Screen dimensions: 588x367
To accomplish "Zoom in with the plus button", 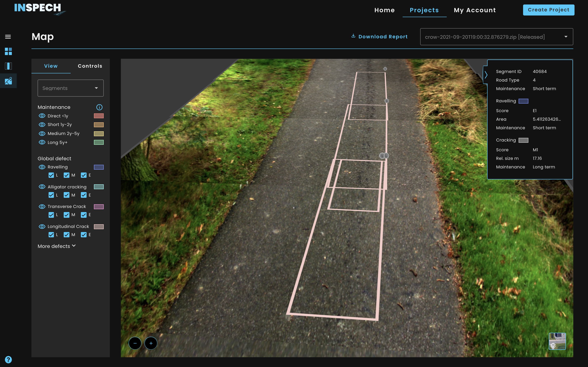I will coord(151,343).
